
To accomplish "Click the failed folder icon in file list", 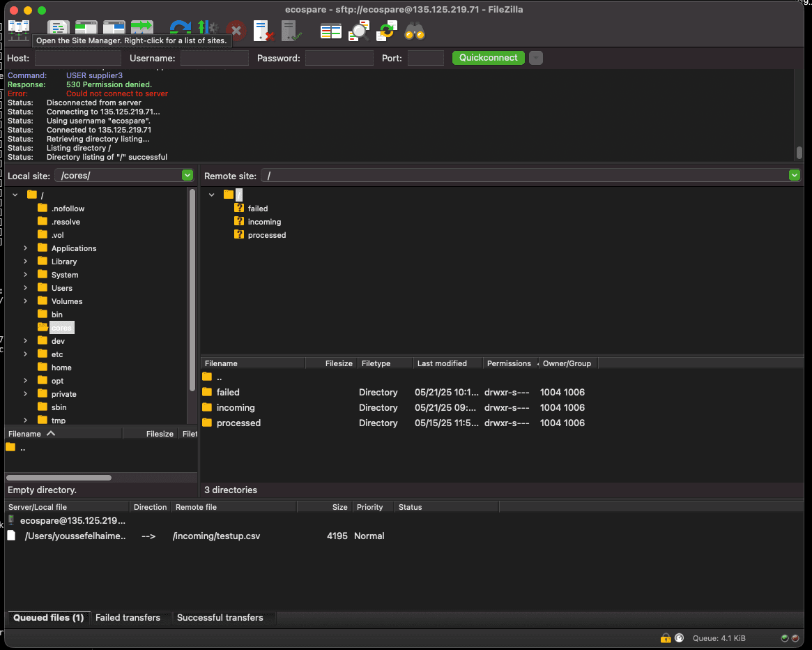I will pos(207,392).
